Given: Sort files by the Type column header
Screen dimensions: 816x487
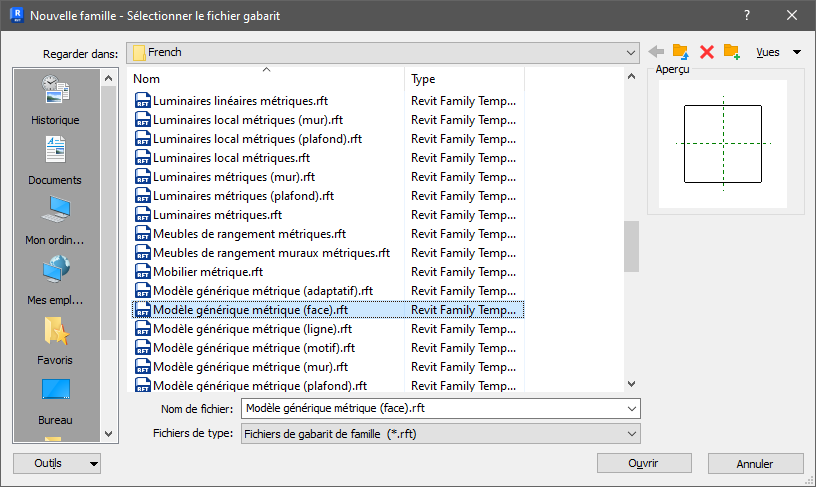Looking at the screenshot, I should tap(464, 79).
